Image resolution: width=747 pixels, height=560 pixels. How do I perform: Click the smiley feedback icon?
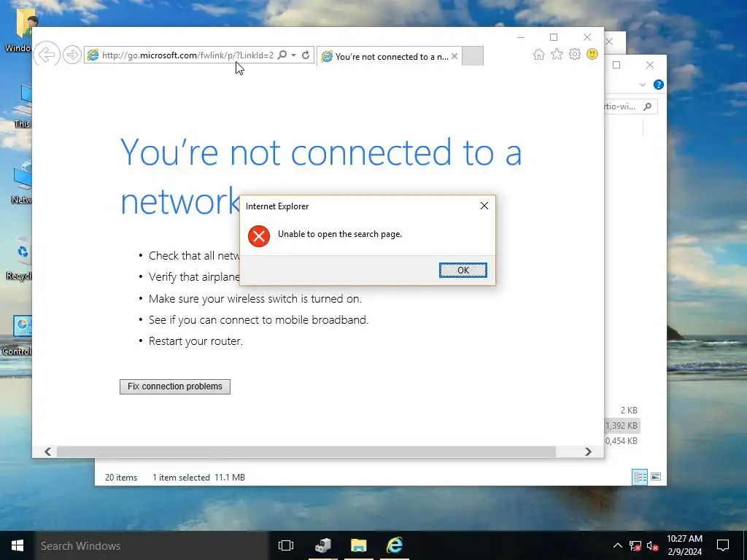tap(592, 54)
